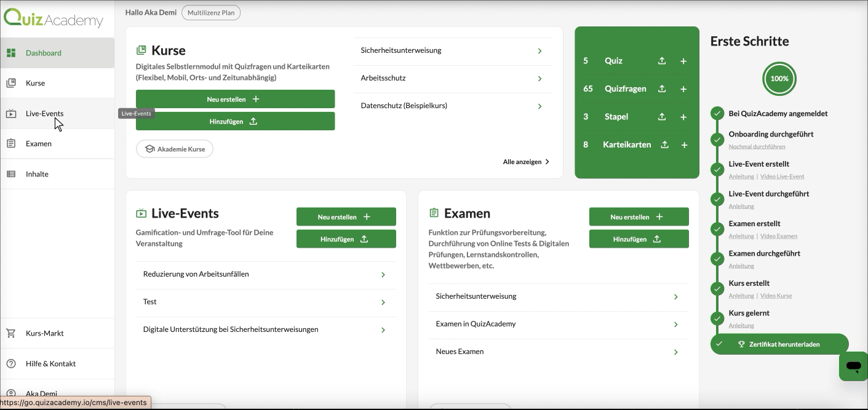Open Kurs-Markt in the sidebar
Screen dimensions: 868x410
57,333
